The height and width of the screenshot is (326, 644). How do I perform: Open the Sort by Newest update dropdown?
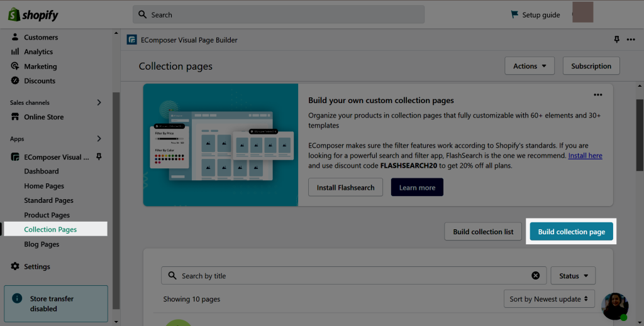(x=548, y=299)
